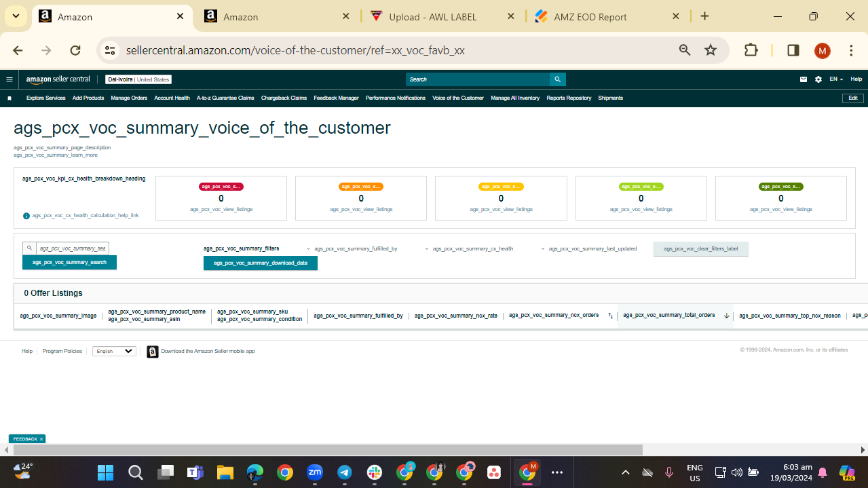This screenshot has height=488, width=868.
Task: Expand the EN language dropdown
Action: point(836,79)
